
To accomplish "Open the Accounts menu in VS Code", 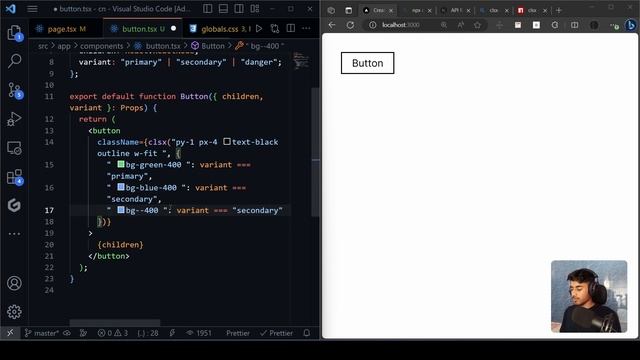I will (x=14, y=283).
